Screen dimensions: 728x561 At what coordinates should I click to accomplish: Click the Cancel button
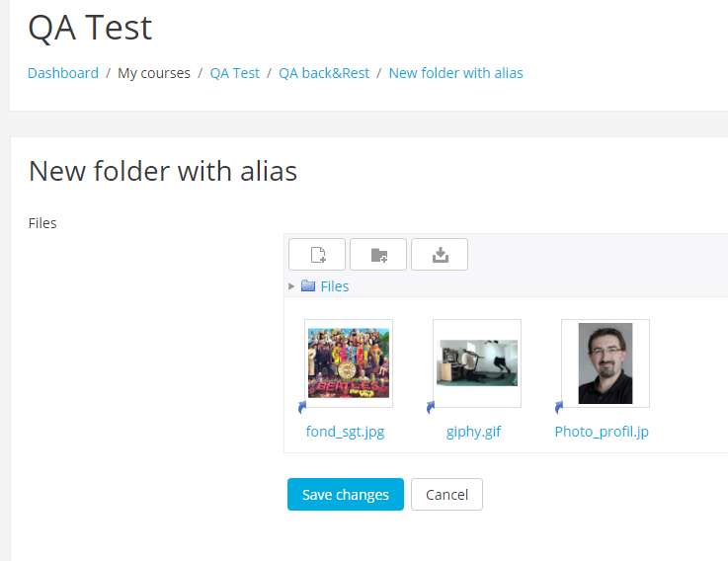pyautogui.click(x=446, y=495)
